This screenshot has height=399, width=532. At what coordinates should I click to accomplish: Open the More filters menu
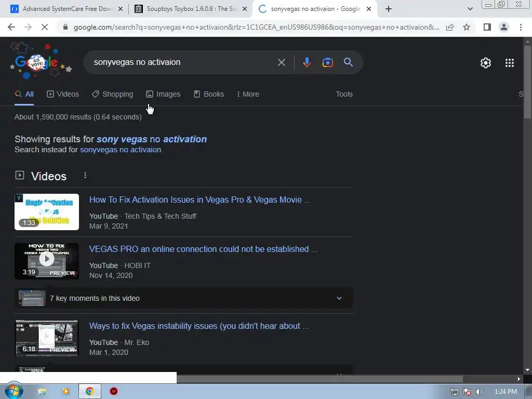click(248, 95)
